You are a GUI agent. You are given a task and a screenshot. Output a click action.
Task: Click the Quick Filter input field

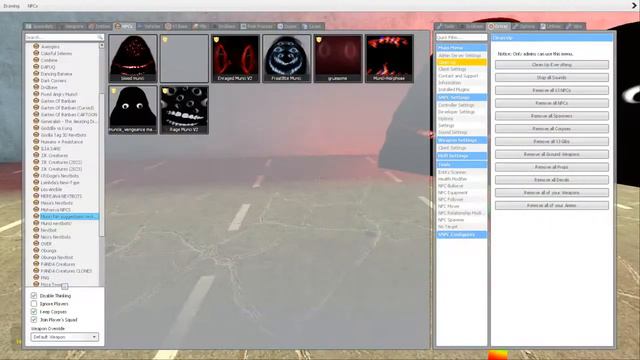[462, 37]
